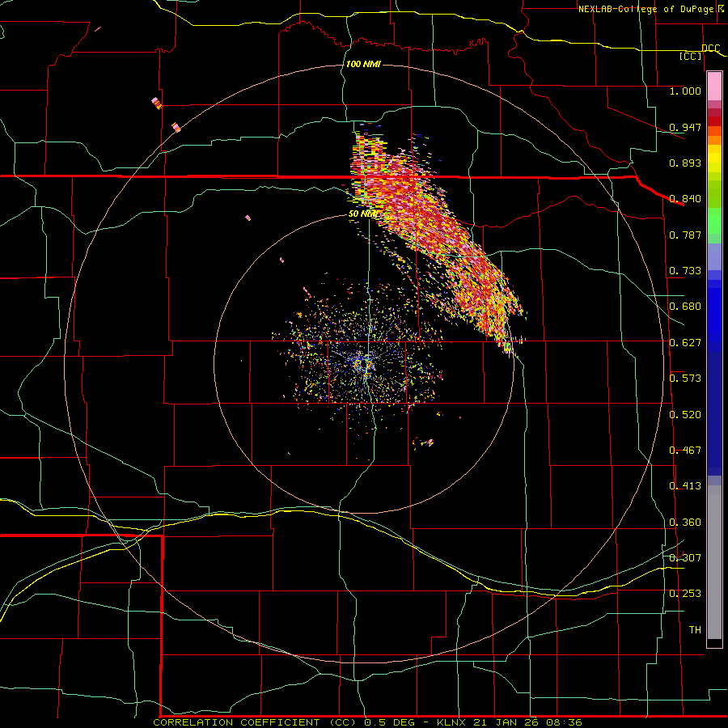This screenshot has width=728, height=728.
Task: Click the 100 NMI range ring label
Action: (x=363, y=64)
